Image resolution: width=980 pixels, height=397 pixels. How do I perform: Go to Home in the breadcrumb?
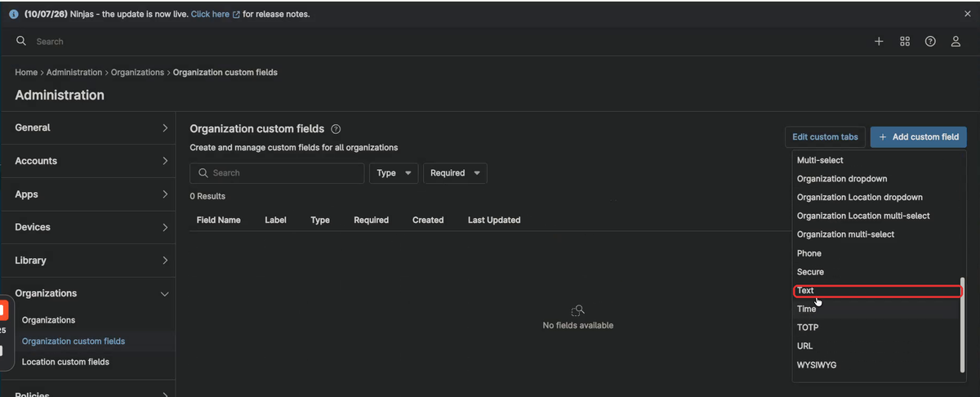pyautogui.click(x=26, y=73)
